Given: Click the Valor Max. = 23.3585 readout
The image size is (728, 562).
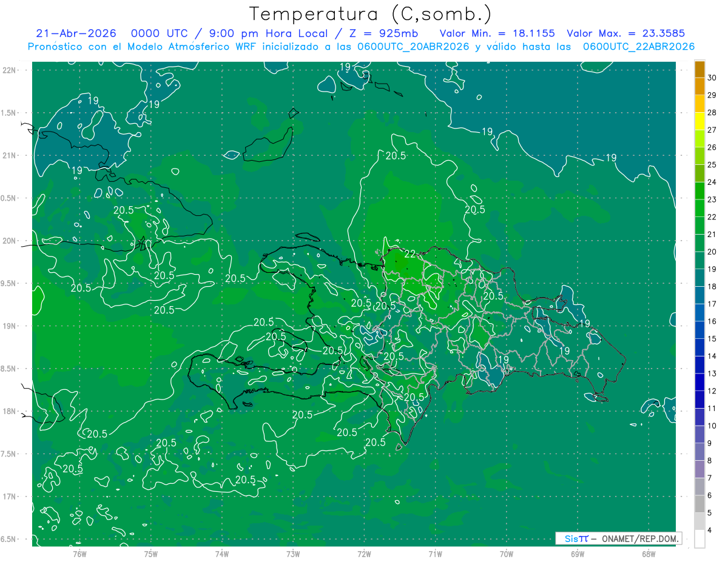Looking at the screenshot, I should 629,33.
